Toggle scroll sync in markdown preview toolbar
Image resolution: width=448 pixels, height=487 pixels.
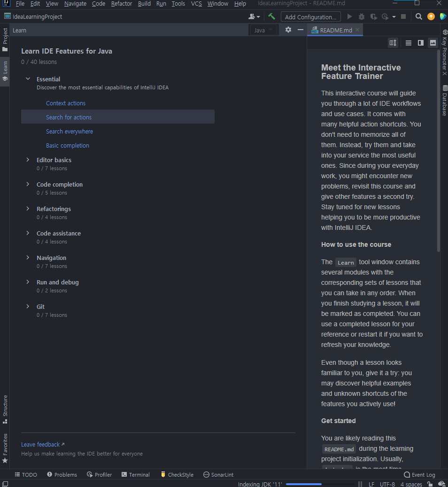point(393,43)
